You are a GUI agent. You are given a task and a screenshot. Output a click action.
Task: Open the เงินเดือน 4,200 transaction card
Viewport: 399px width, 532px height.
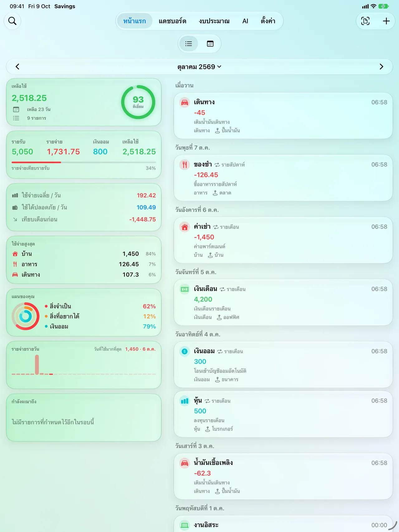[x=283, y=302]
